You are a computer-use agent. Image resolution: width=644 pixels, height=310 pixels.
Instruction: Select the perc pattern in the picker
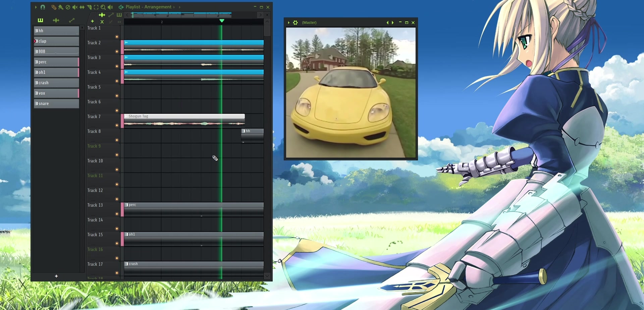coord(56,62)
